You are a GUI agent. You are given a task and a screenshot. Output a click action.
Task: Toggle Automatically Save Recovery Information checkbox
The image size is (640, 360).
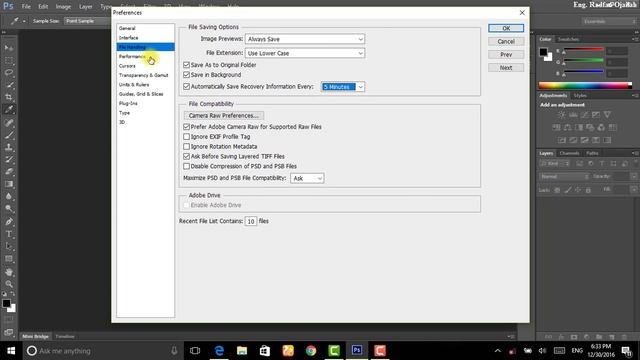[x=187, y=87]
